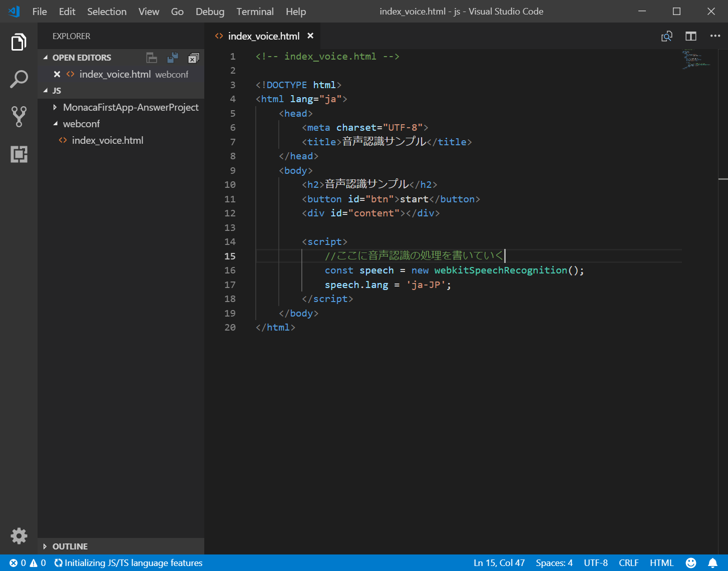Click the Split Editor icon

point(691,36)
